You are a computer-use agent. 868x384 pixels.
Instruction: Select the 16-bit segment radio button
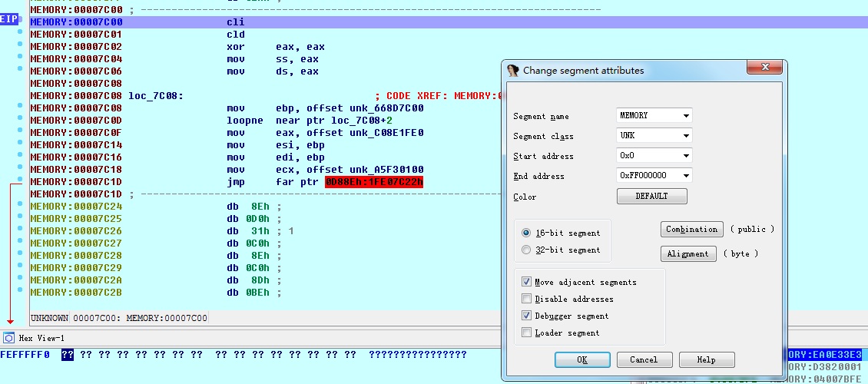(526, 233)
